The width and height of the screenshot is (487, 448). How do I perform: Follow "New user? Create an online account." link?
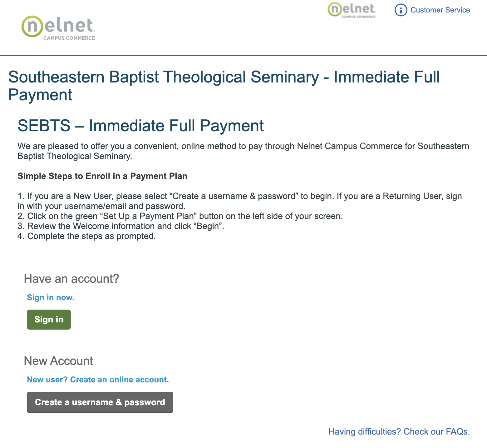point(98,380)
